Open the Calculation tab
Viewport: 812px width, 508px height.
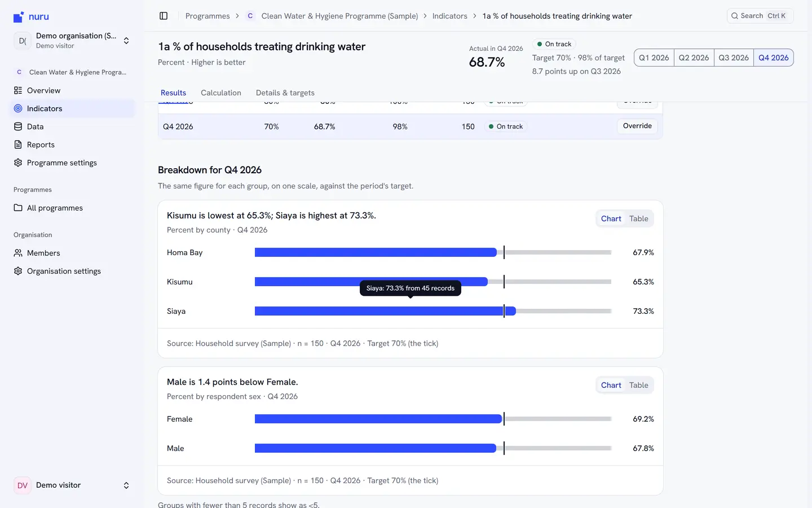(x=221, y=93)
